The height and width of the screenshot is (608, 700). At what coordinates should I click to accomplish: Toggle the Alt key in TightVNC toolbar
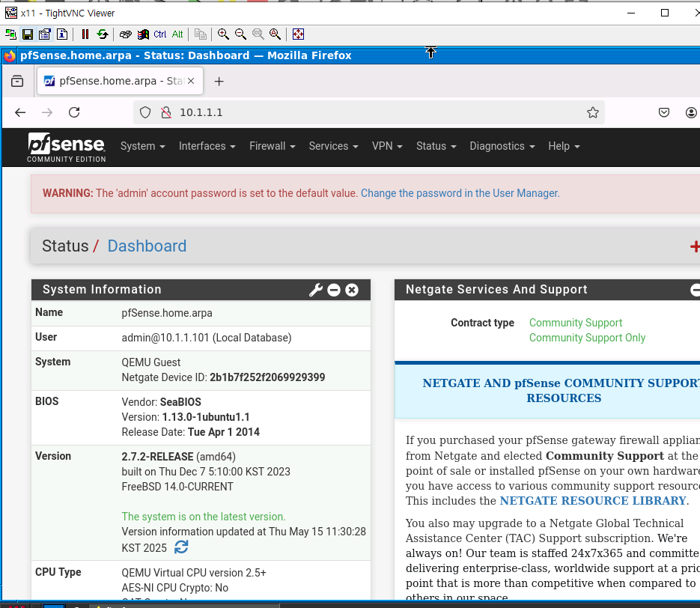177,34
